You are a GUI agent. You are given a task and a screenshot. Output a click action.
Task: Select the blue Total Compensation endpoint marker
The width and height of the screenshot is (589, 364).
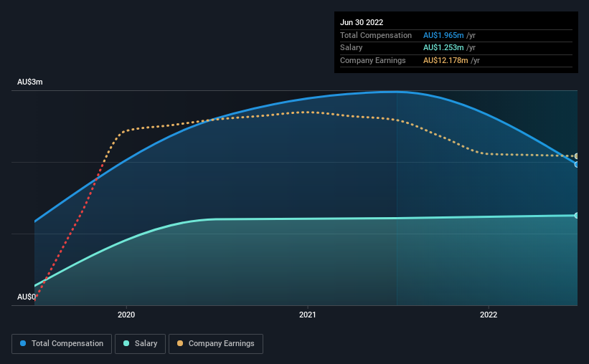pyautogui.click(x=577, y=164)
